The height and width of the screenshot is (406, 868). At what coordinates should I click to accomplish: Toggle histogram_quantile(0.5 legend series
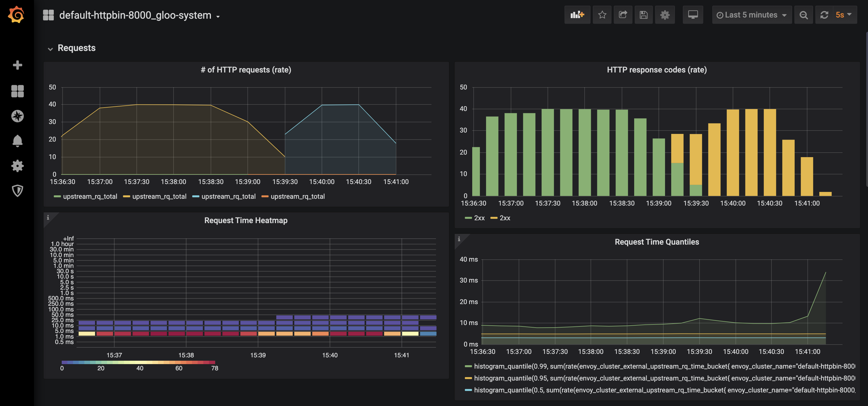click(664, 390)
